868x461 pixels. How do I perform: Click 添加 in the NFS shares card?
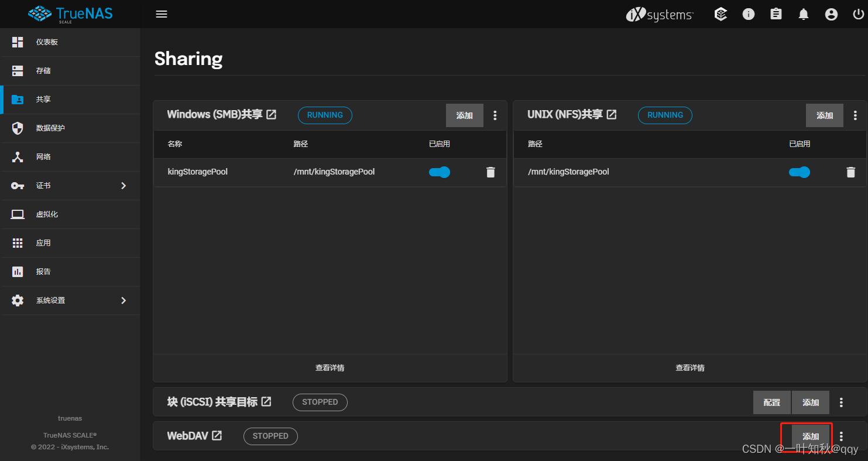(825, 115)
